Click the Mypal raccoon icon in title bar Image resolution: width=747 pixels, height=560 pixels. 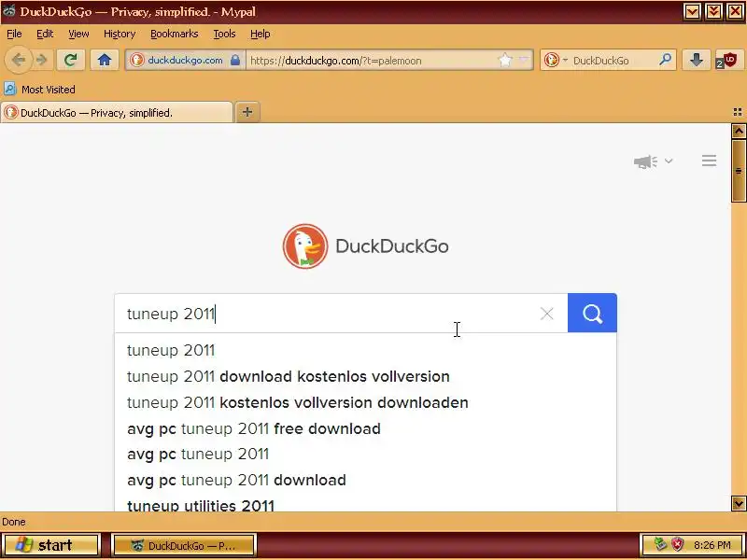click(9, 11)
